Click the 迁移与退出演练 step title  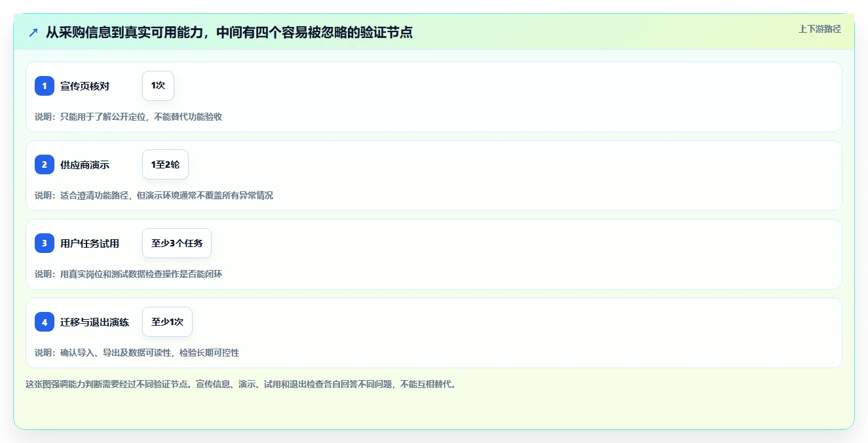pyautogui.click(x=94, y=322)
